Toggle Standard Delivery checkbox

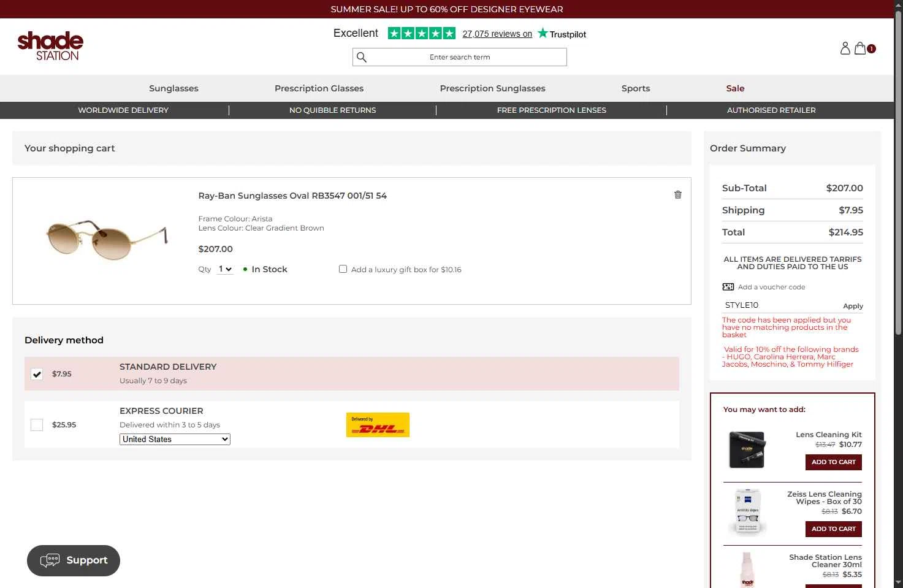coord(37,374)
